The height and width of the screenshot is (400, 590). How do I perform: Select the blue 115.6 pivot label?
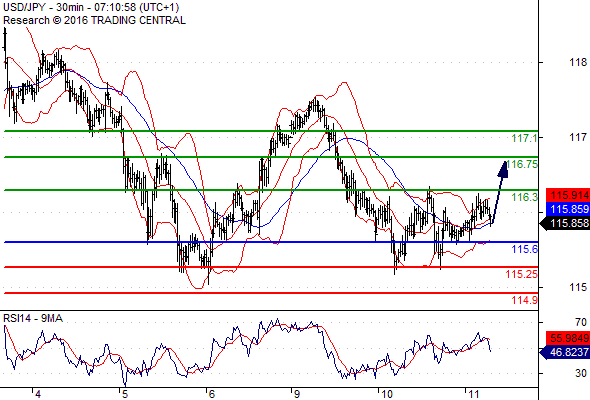[525, 249]
